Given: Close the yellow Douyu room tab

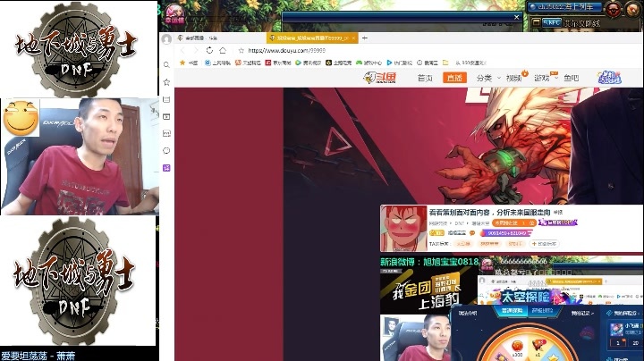Looking at the screenshot, I should (353, 38).
